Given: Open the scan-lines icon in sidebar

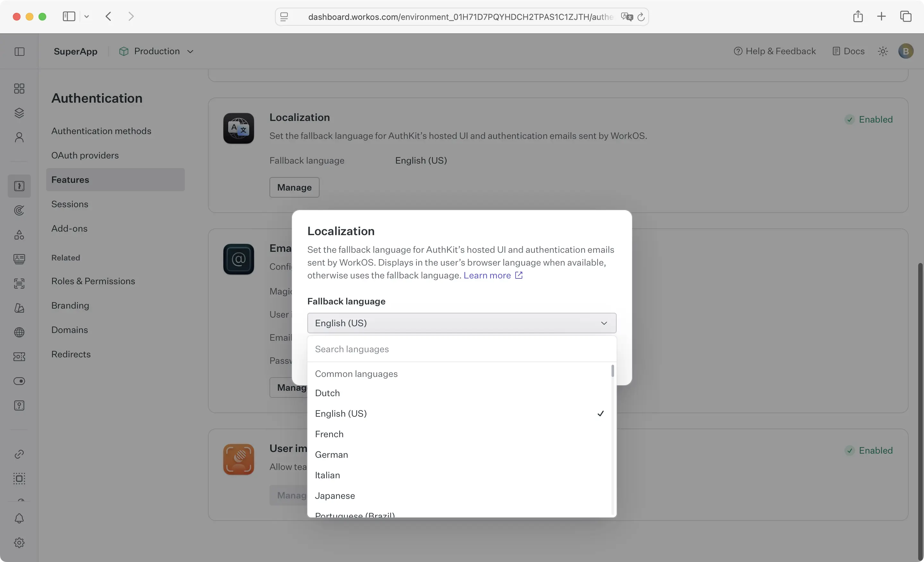Looking at the screenshot, I should point(19,284).
